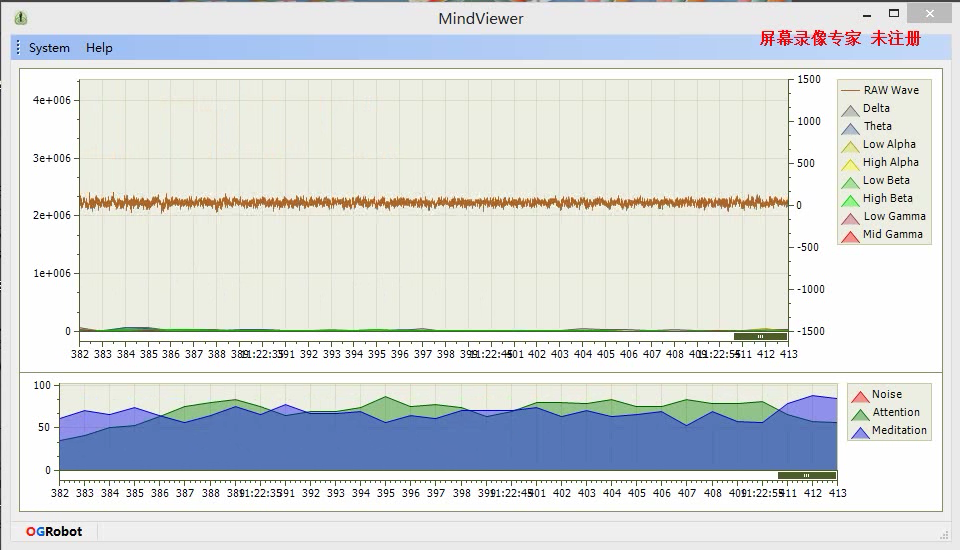Click the Mid Gamma red legend icon
960x550 pixels.
pyautogui.click(x=850, y=236)
